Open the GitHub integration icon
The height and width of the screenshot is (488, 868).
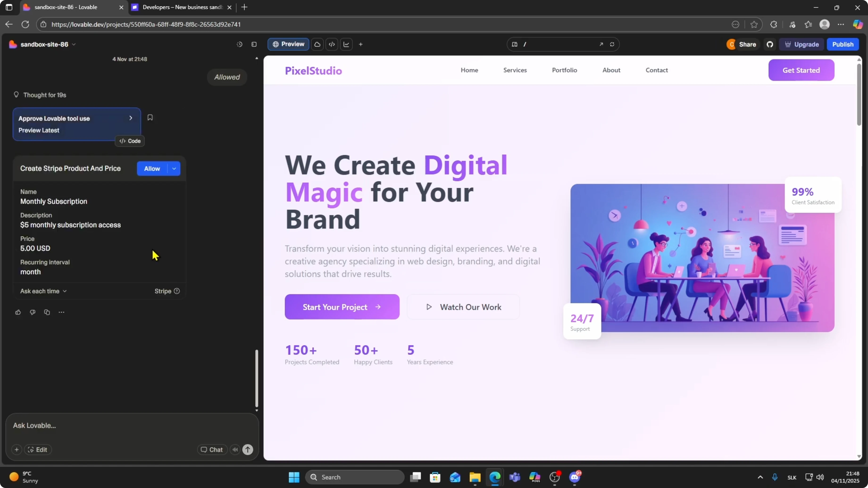(x=770, y=45)
